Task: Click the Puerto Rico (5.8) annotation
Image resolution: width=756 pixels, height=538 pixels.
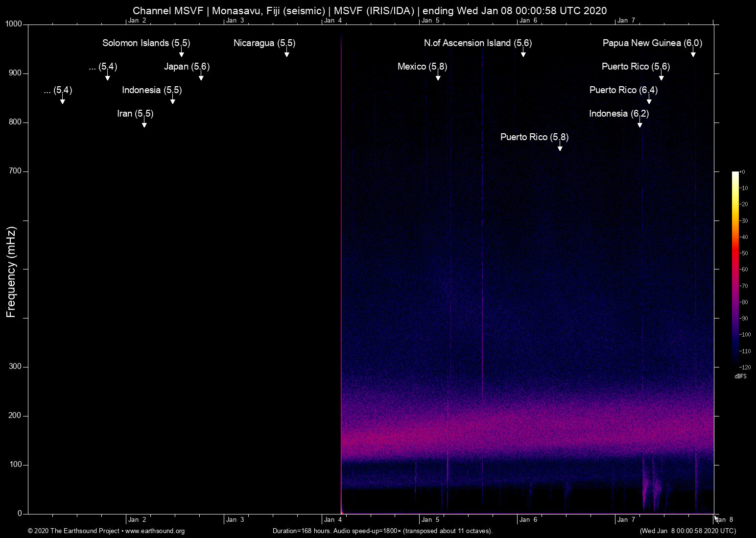Action: click(x=534, y=137)
